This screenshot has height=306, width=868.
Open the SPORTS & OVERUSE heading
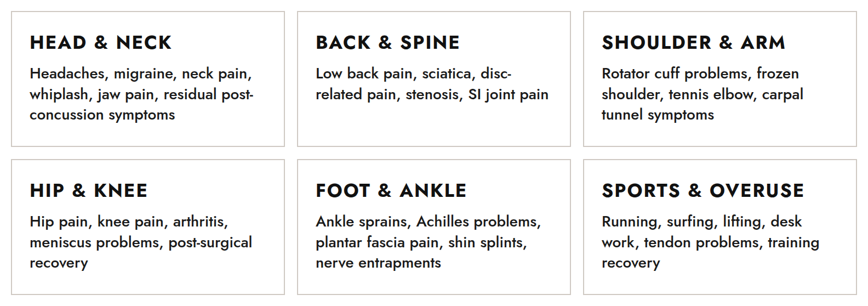[703, 191]
